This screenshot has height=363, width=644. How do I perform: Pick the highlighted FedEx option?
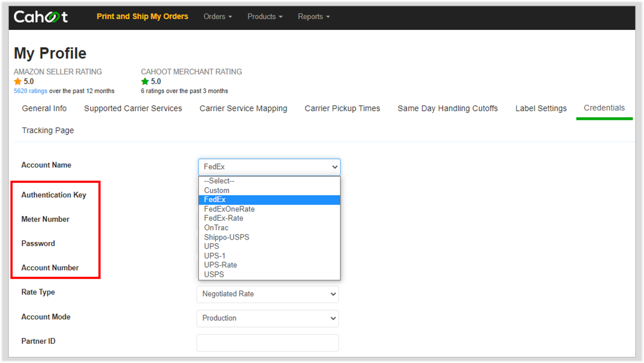pos(269,200)
